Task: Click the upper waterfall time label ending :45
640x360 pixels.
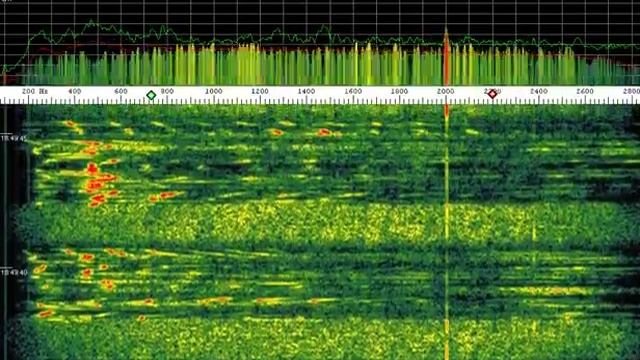Action: (x=13, y=139)
